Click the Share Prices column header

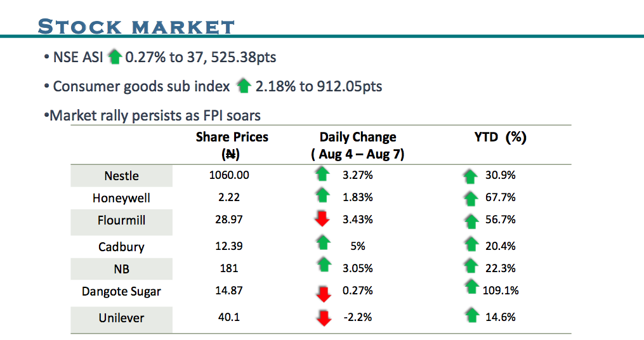(x=232, y=145)
